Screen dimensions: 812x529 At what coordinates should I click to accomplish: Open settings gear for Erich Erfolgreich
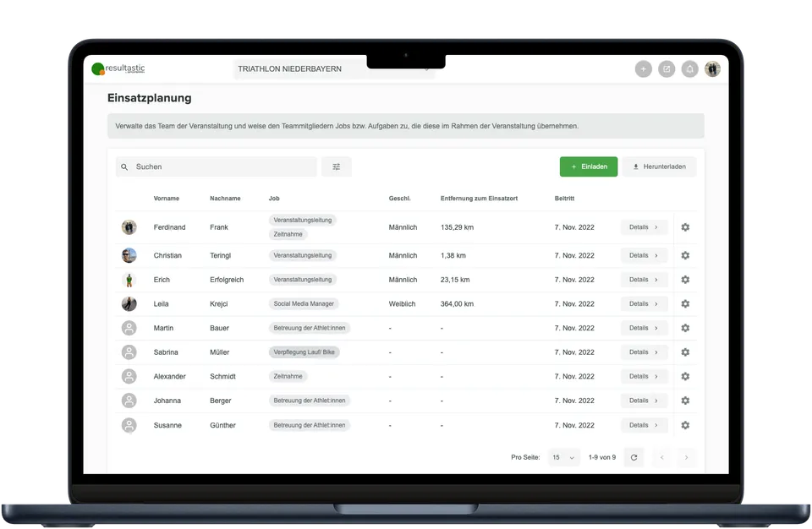click(x=685, y=280)
